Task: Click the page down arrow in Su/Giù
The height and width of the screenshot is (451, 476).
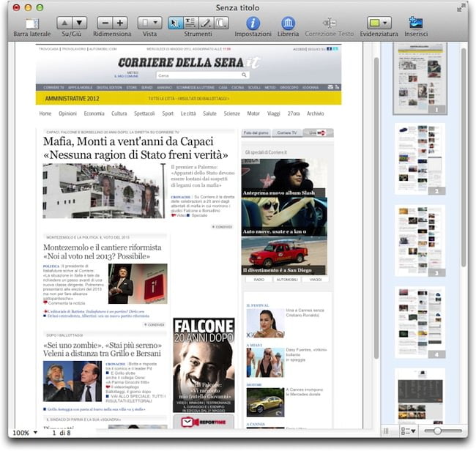Action: coord(80,23)
